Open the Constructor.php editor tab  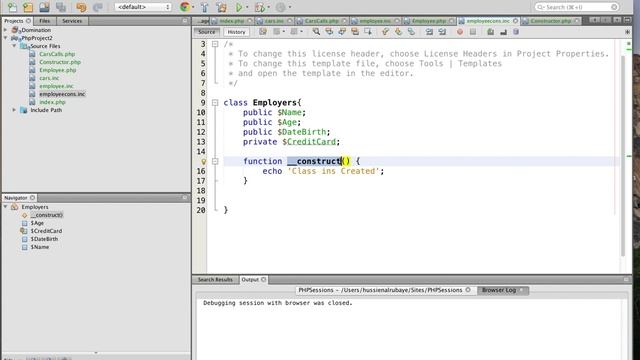pyautogui.click(x=550, y=21)
